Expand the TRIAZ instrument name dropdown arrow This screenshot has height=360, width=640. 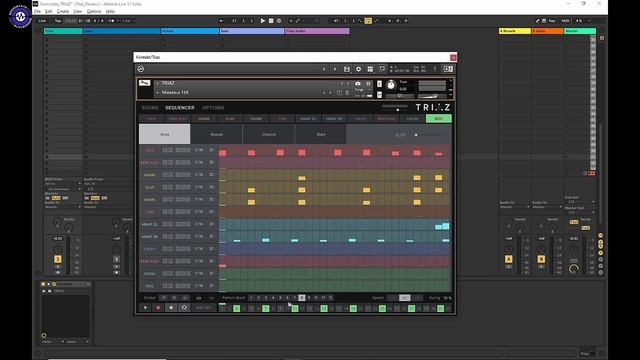(x=158, y=83)
